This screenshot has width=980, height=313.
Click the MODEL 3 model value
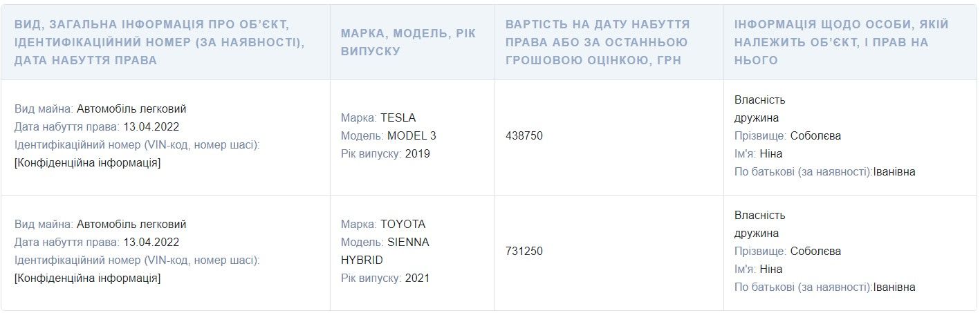click(412, 135)
